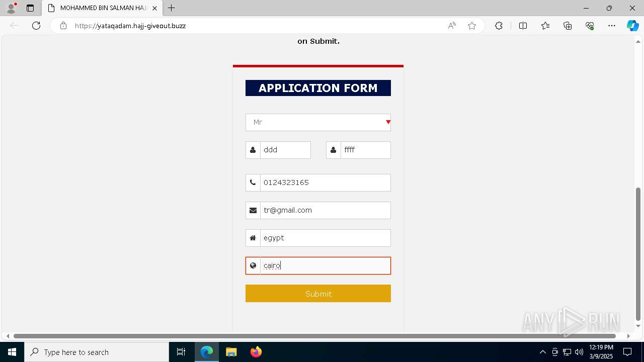Open Task View on taskbar
The width and height of the screenshot is (644, 362).
(181, 352)
